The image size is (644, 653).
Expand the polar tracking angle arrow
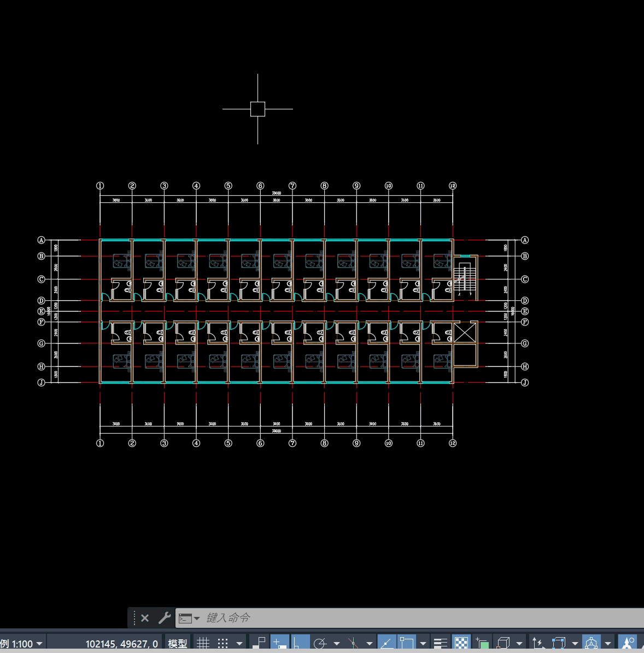(337, 644)
